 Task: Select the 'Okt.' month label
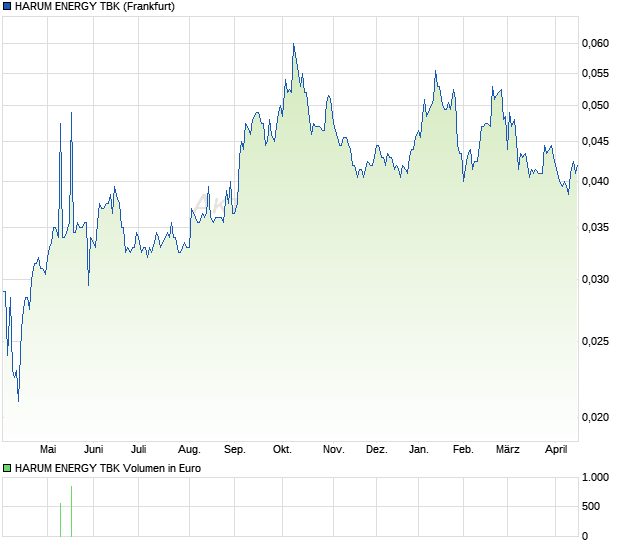282,450
